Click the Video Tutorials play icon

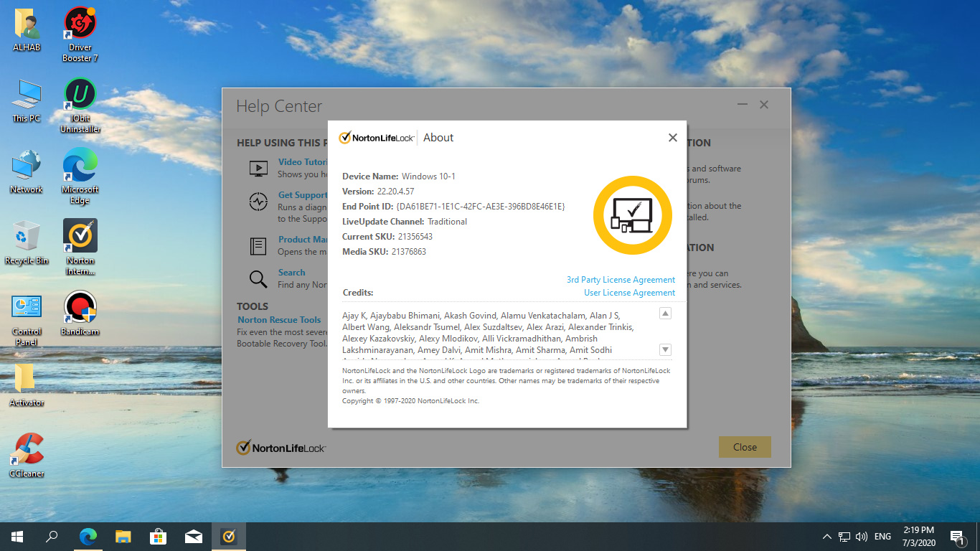coord(258,169)
